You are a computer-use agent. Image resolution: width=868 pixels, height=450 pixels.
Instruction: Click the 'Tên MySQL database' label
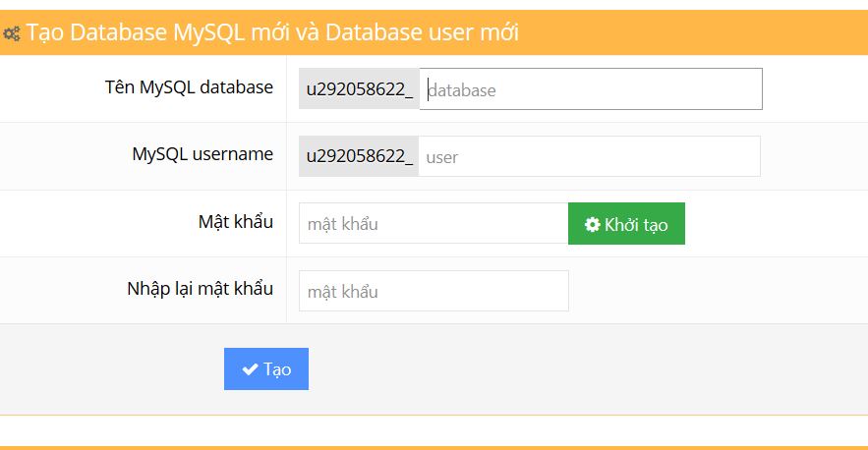pos(190,87)
